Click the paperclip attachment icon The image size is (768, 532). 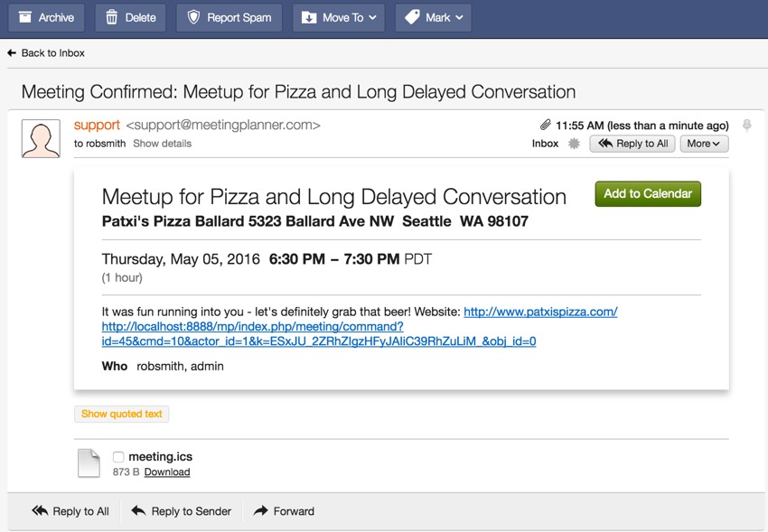point(545,126)
